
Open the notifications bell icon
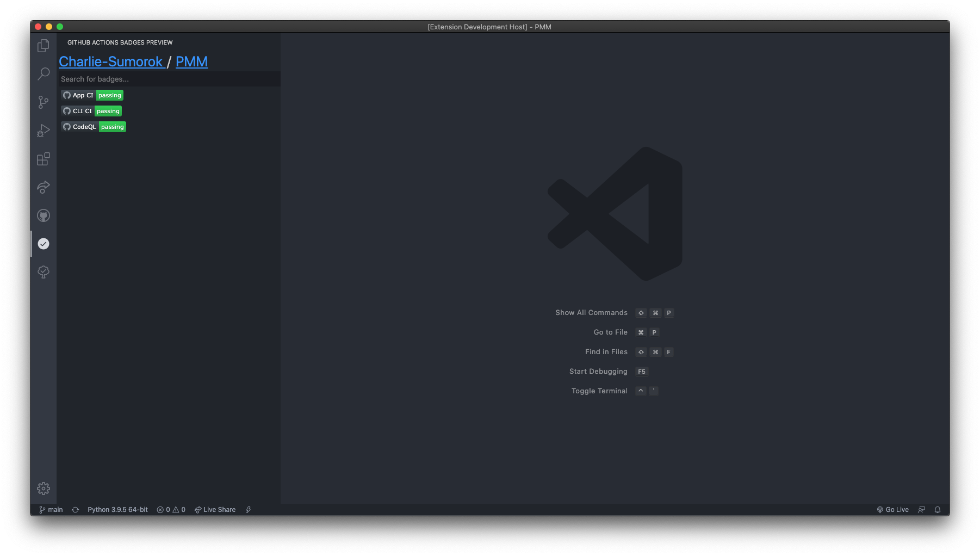point(938,510)
